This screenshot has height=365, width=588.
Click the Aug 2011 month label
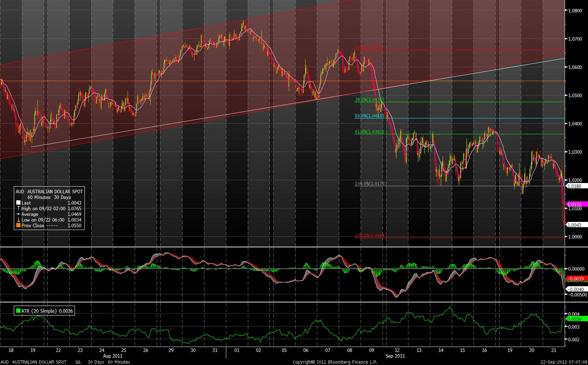[112, 356]
